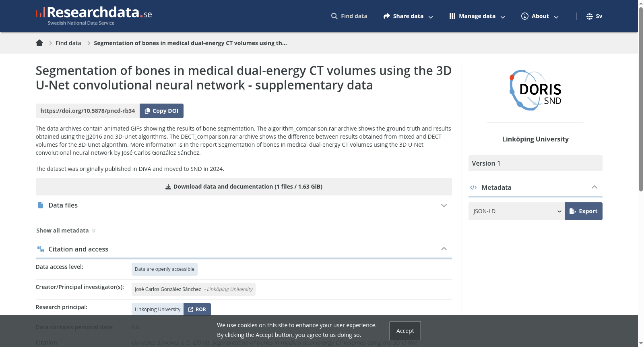
Task: Click the Version 1 box
Action: pos(535,163)
